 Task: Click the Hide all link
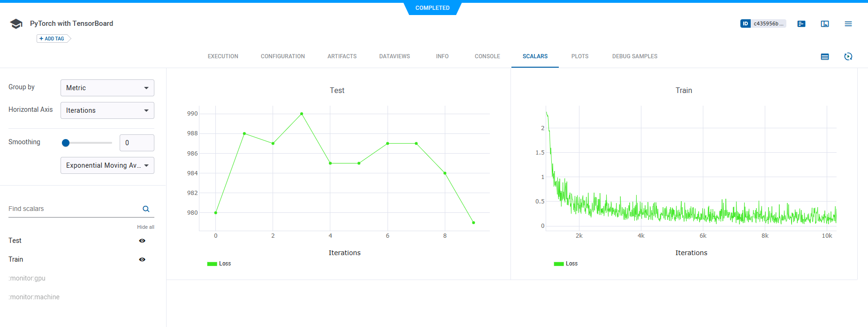click(145, 227)
